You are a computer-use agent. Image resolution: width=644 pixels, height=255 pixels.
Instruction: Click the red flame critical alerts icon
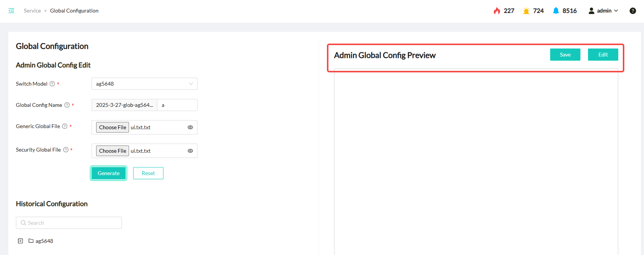point(497,11)
